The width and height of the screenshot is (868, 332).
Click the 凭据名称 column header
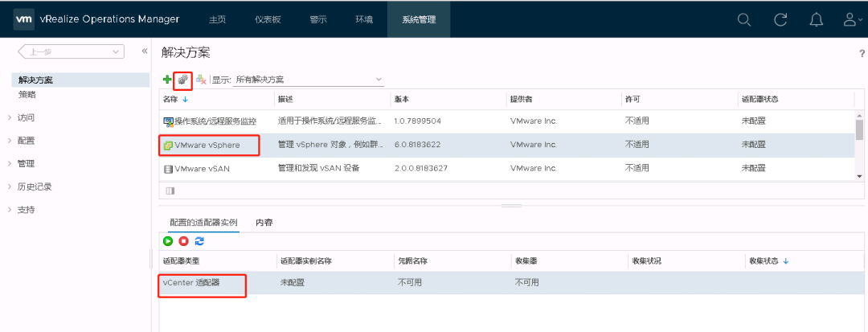coord(451,260)
